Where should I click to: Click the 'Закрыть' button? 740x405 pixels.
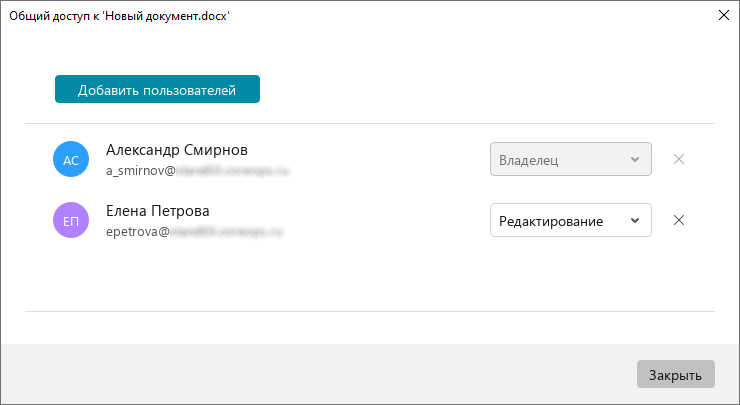pyautogui.click(x=676, y=374)
